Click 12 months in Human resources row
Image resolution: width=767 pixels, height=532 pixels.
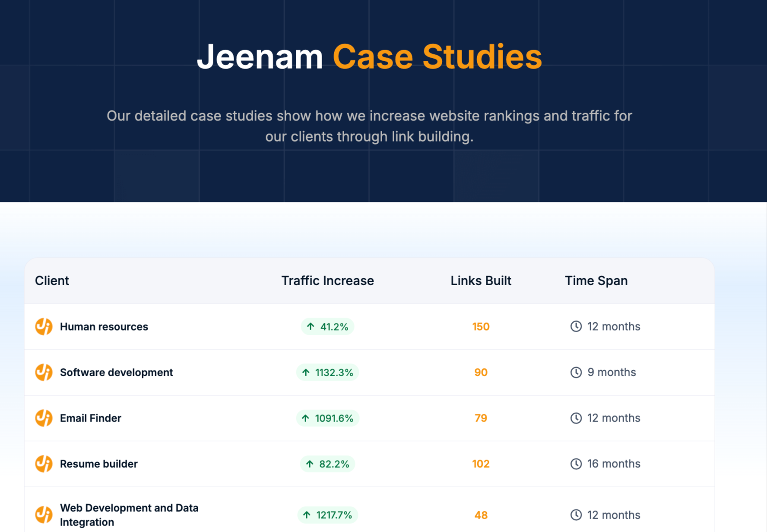point(614,327)
